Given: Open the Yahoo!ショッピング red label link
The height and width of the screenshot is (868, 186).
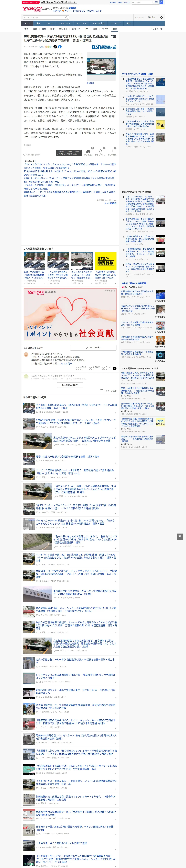Looking at the screenshot, I should pos(31,2).
